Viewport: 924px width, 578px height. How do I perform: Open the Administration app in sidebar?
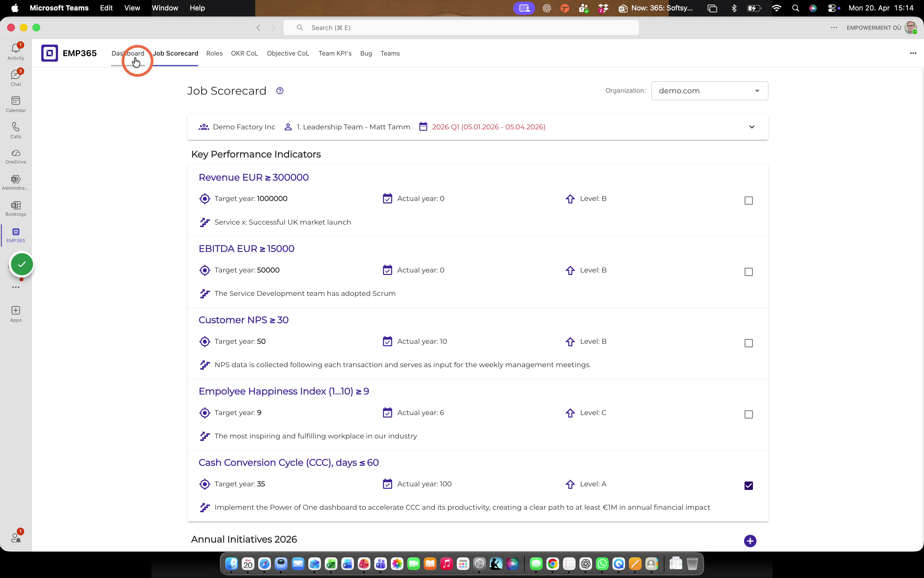pos(16,182)
